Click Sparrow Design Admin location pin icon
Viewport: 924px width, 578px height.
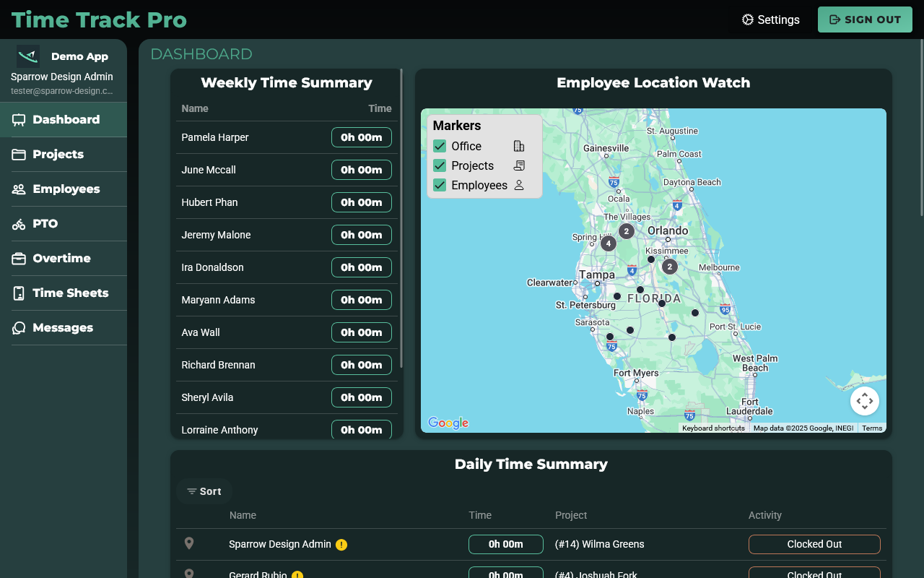click(x=189, y=543)
